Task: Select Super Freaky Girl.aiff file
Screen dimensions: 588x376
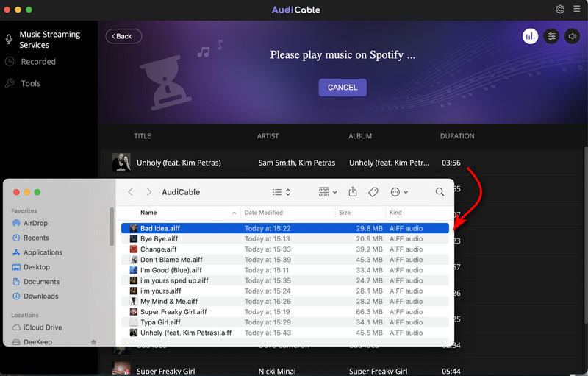Action: (285, 312)
